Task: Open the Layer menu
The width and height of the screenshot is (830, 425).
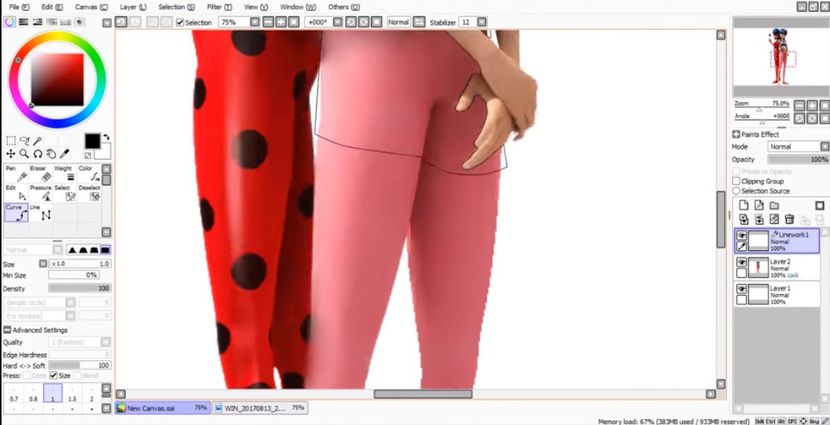Action: click(133, 7)
